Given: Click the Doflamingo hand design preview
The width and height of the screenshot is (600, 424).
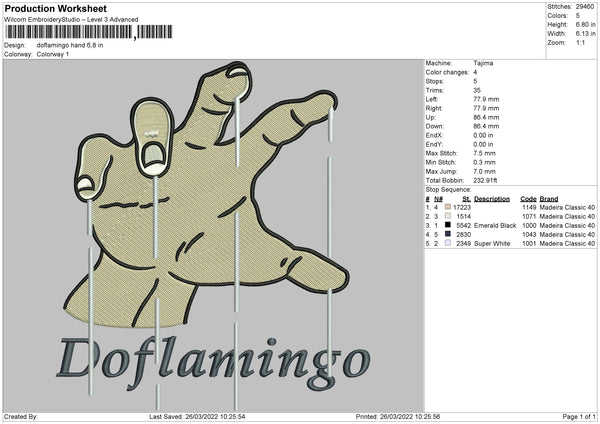Looking at the screenshot, I should tap(214, 235).
